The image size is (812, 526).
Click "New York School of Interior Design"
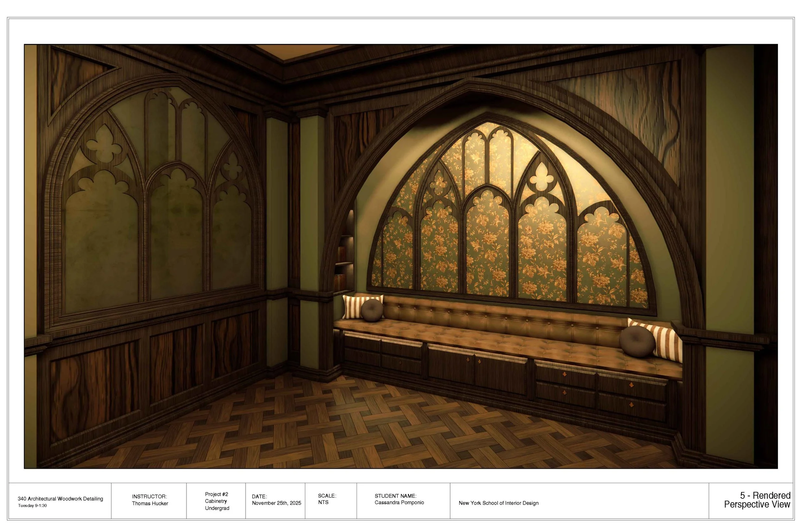[x=499, y=503]
